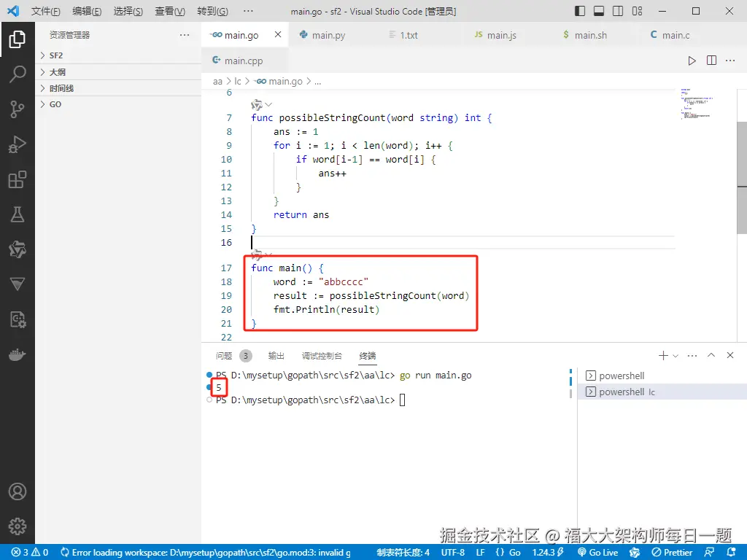Image resolution: width=747 pixels, height=560 pixels.
Task: Expand the 大纲 outline section
Action: 118,72
